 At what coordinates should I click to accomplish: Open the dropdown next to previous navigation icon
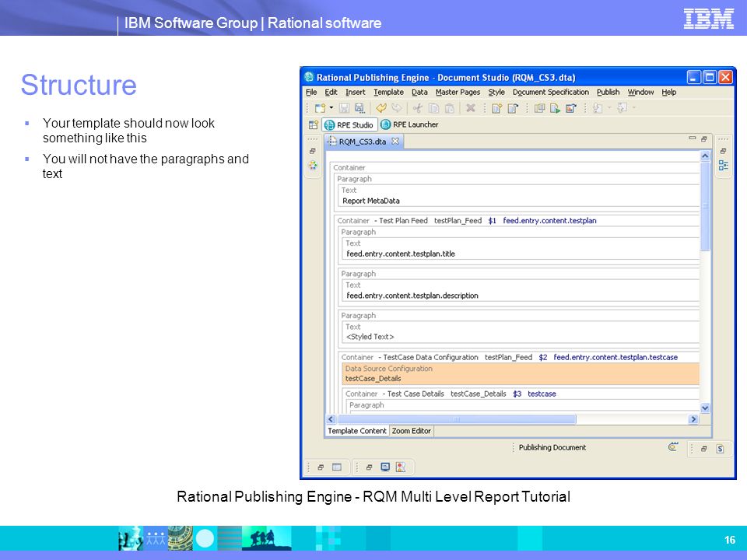click(608, 108)
